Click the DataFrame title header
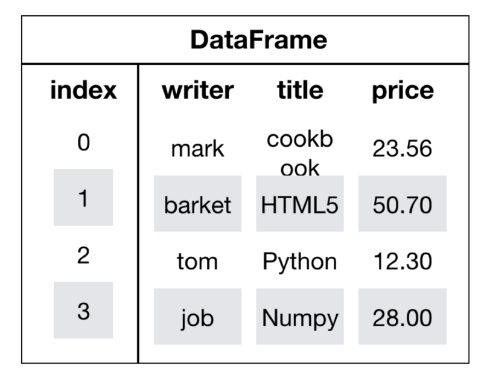Viewport: 494px width, 385px height. click(x=259, y=40)
